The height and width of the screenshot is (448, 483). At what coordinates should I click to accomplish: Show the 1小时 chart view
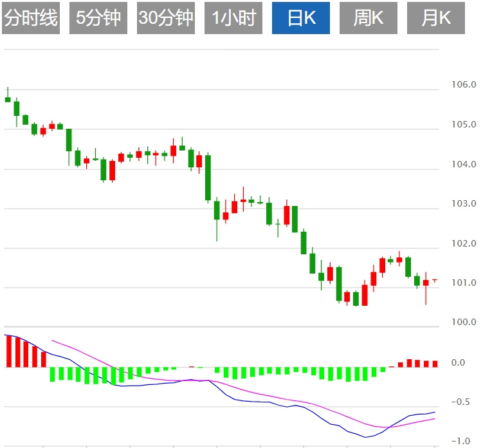point(234,18)
